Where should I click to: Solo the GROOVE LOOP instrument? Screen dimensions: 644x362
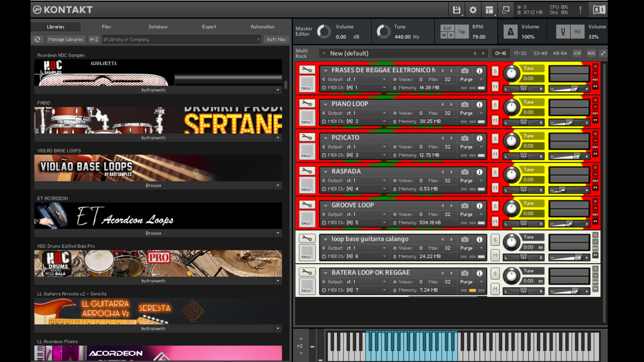(495, 206)
